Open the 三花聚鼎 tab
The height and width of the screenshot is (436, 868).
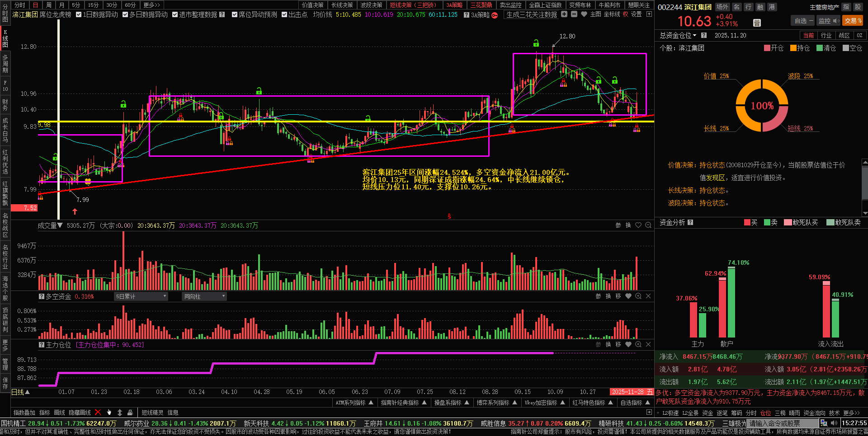pyautogui.click(x=481, y=5)
